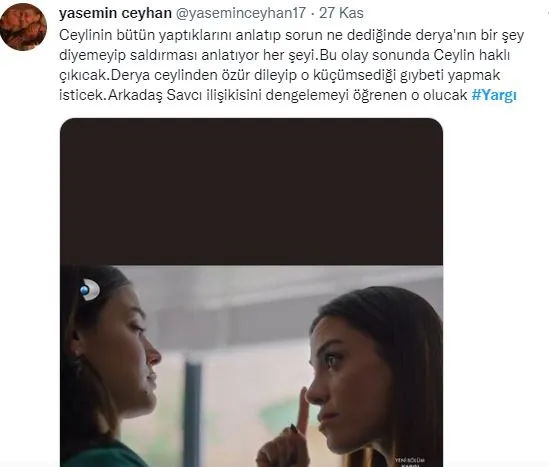Open the attached tweet image
The width and height of the screenshot is (549, 467).
(251, 292)
